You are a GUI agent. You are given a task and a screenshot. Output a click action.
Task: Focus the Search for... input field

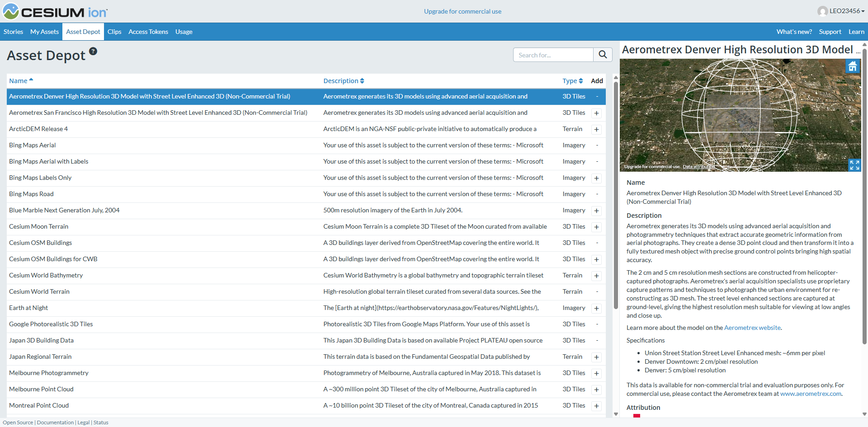[x=553, y=55]
